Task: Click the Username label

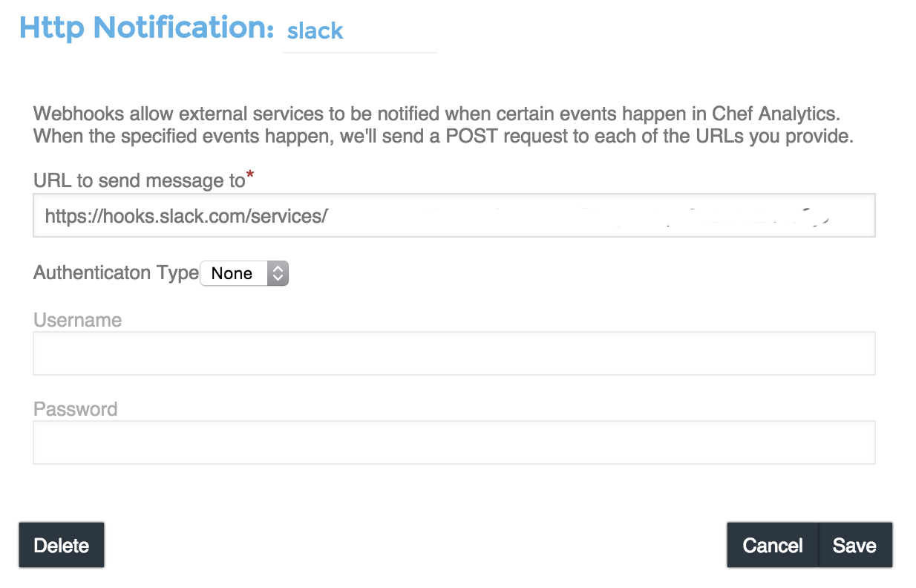Action: tap(77, 320)
